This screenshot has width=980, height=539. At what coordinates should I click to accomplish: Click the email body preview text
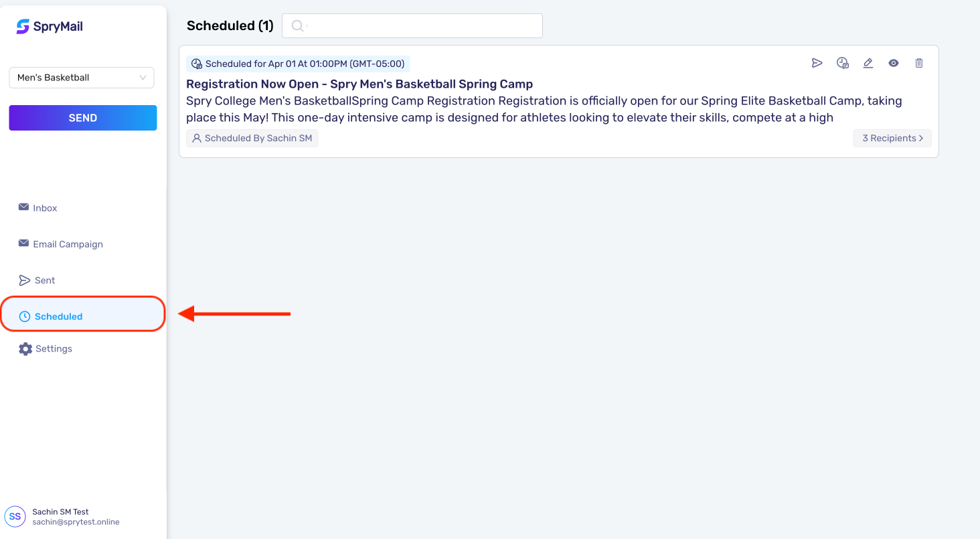544,109
